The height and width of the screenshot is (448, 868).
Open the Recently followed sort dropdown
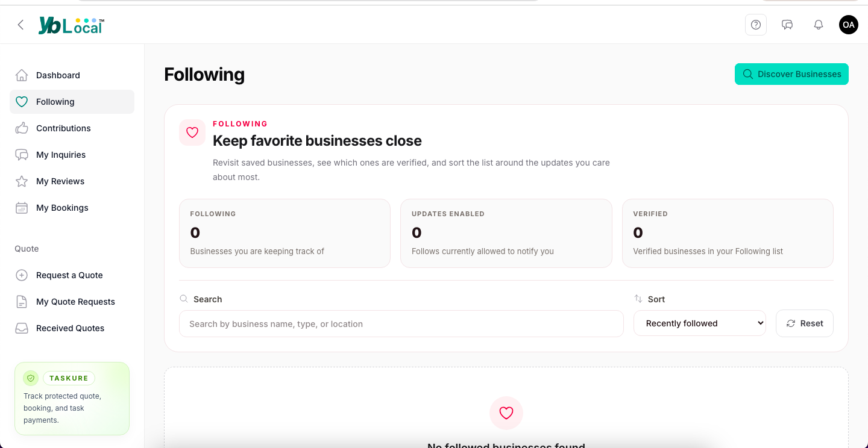pos(699,323)
